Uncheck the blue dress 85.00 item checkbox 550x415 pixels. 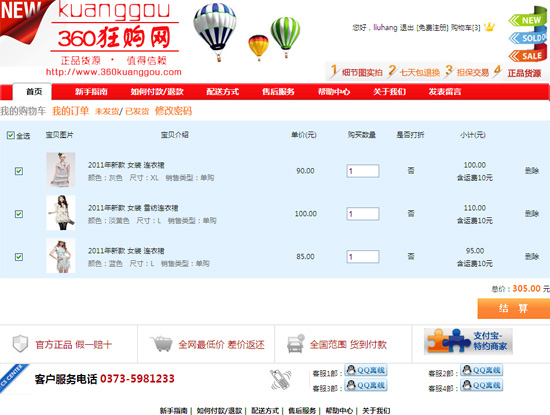click(x=19, y=257)
